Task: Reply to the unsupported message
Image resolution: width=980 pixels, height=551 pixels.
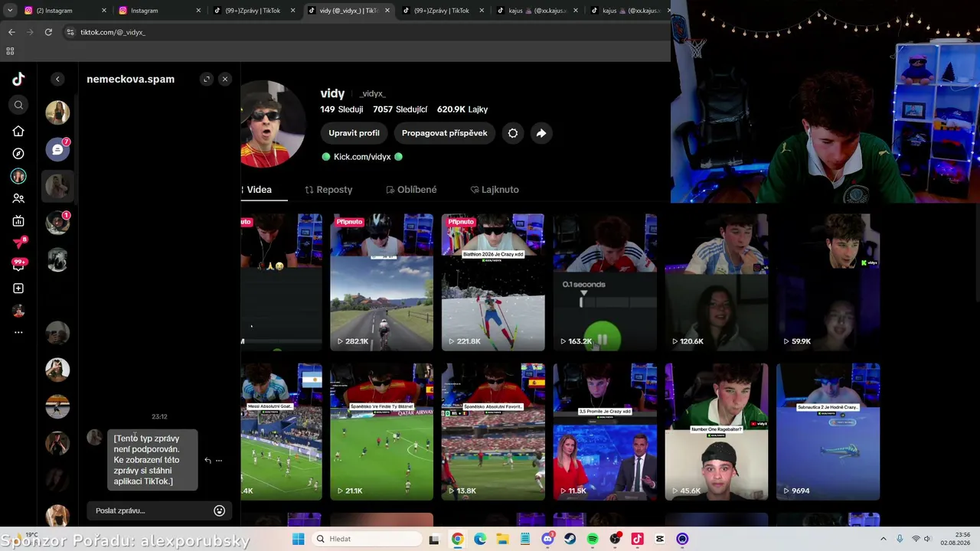Action: (x=207, y=461)
